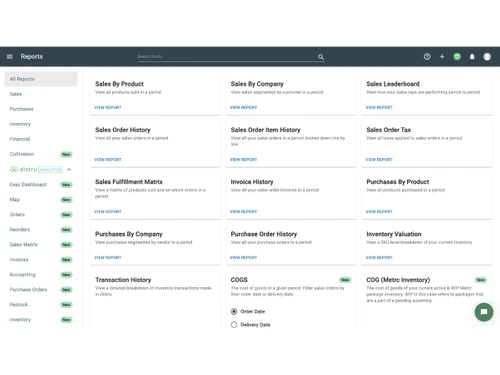
Task: View report for Sales Order Tax
Action: tap(379, 159)
